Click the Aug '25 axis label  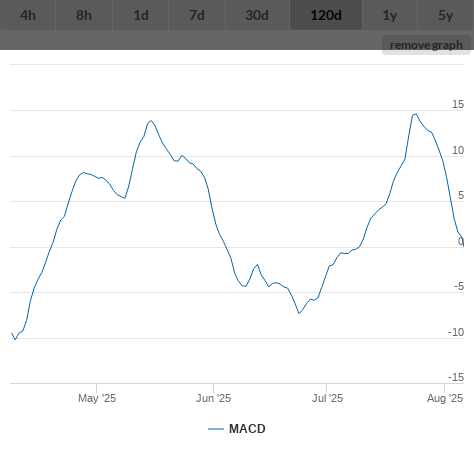point(445,398)
